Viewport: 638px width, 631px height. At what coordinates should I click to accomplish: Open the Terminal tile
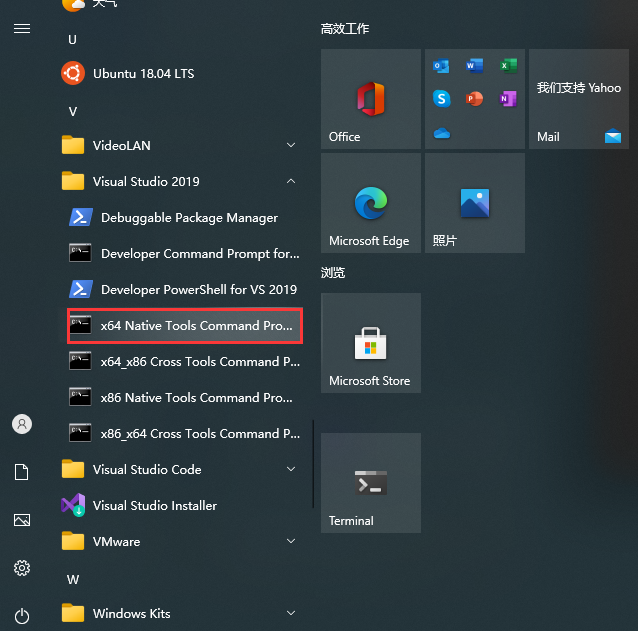pyautogui.click(x=371, y=483)
